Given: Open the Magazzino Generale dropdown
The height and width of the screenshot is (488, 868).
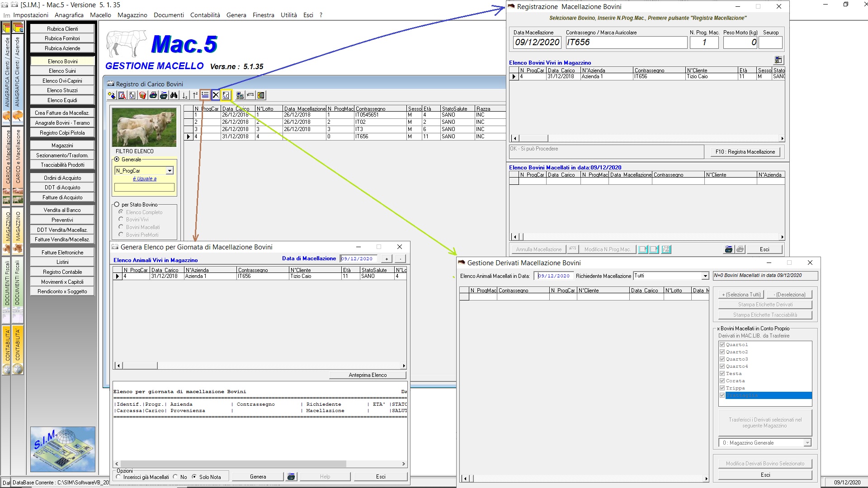Looking at the screenshot, I should coord(807,443).
